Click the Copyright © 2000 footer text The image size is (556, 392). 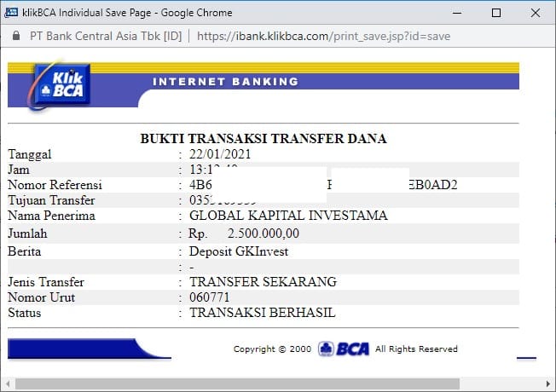272,349
